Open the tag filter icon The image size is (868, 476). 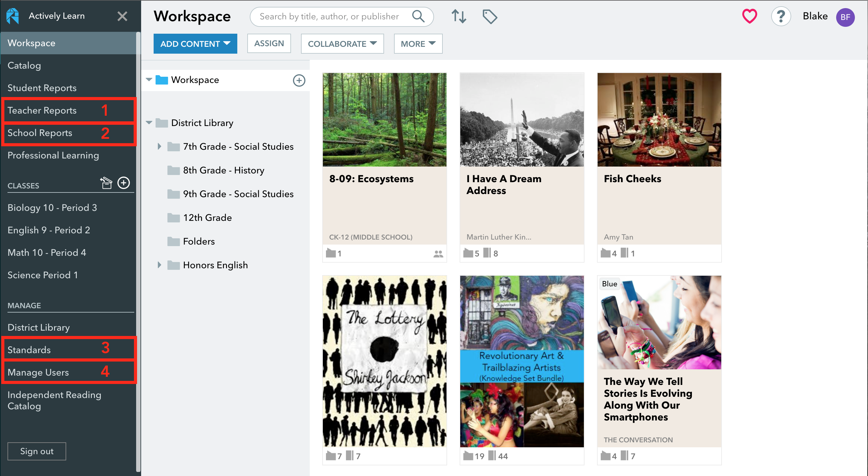489,16
